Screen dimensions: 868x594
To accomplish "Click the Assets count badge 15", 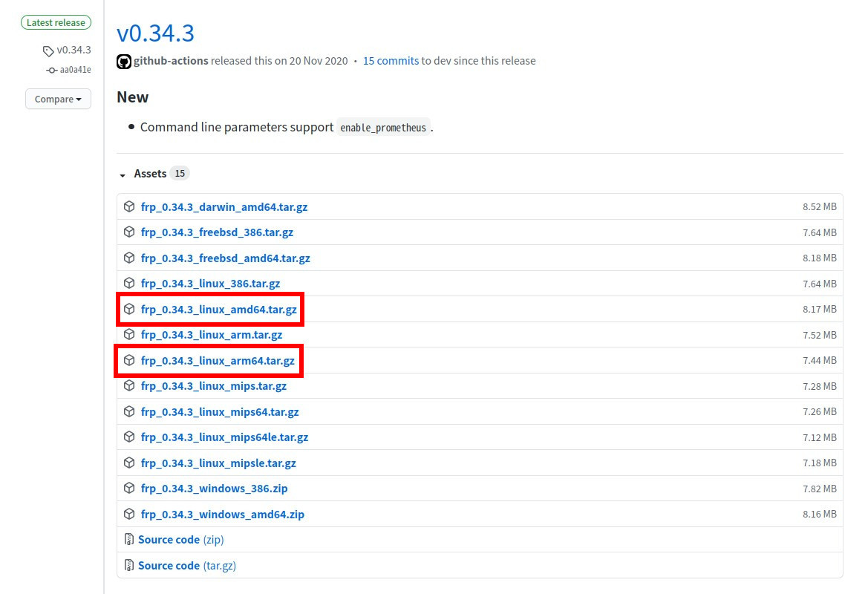I will tap(180, 173).
